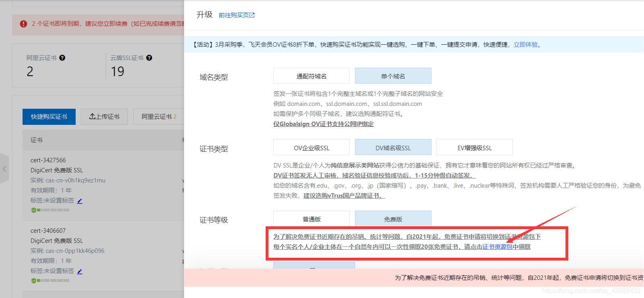Click the green shield status icon of cert-3406607
This screenshot has height=298, width=644.
point(34,280)
